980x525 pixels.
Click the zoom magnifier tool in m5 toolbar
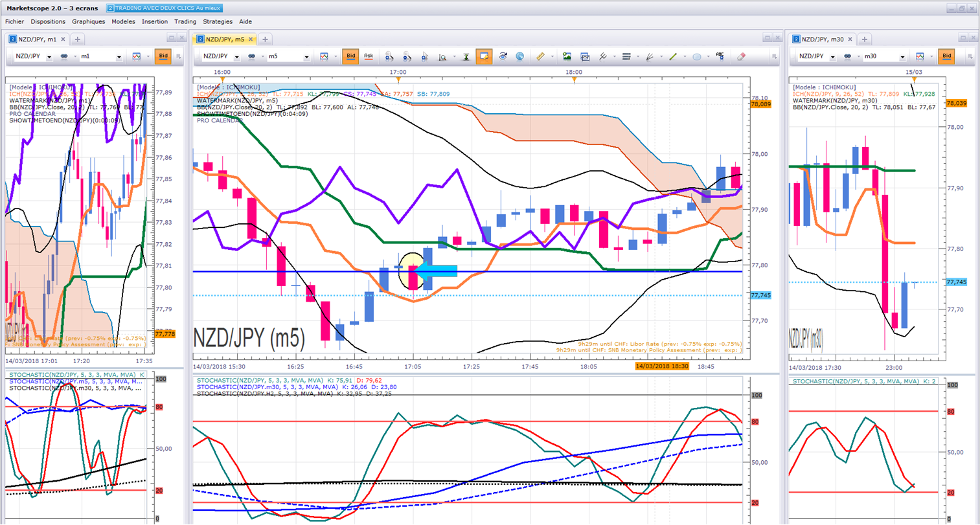pyautogui.click(x=442, y=56)
